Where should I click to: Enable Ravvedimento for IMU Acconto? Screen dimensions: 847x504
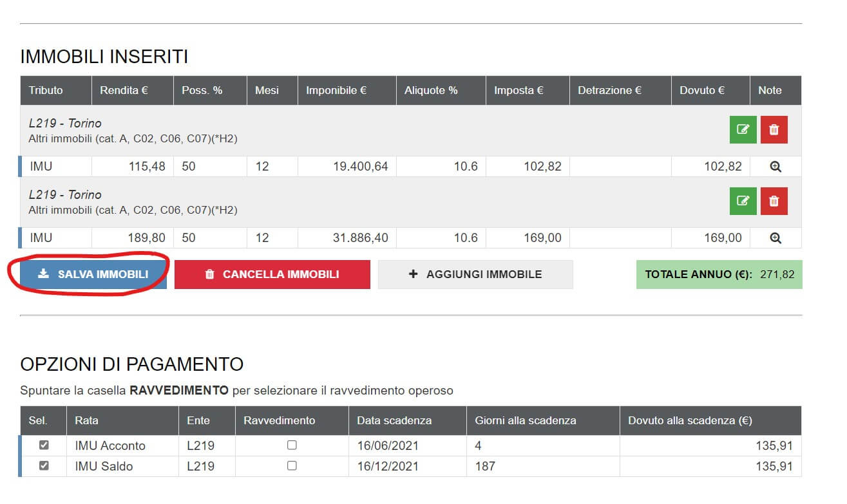(292, 445)
